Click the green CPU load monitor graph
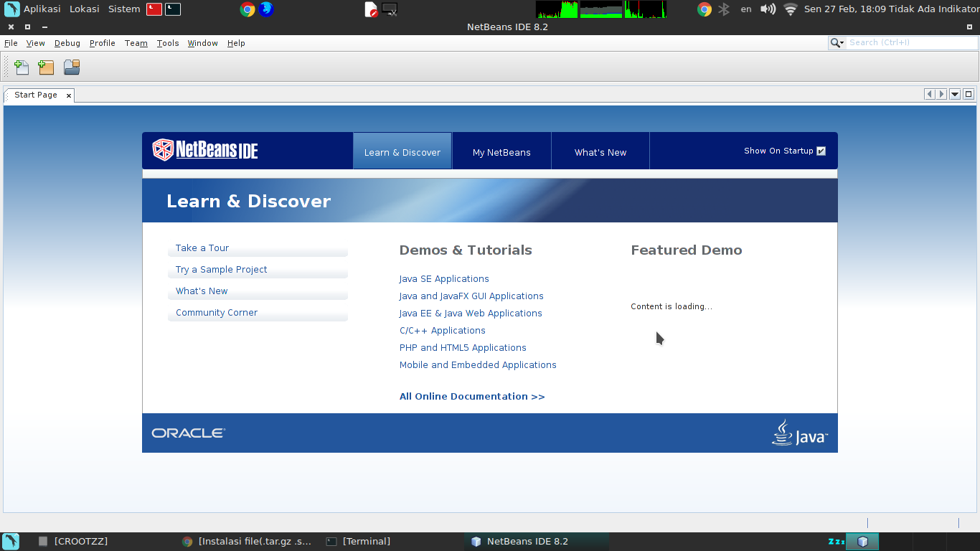This screenshot has height=551, width=980. [557, 9]
